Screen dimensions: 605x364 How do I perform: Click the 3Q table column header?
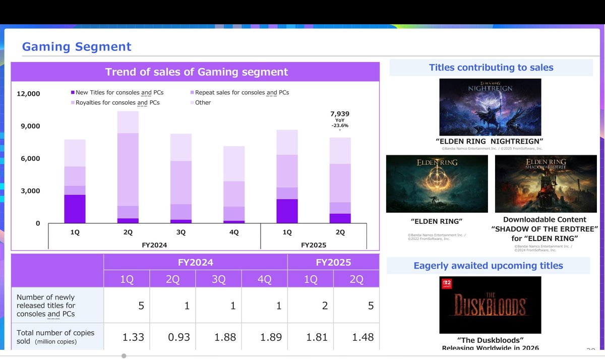point(218,279)
